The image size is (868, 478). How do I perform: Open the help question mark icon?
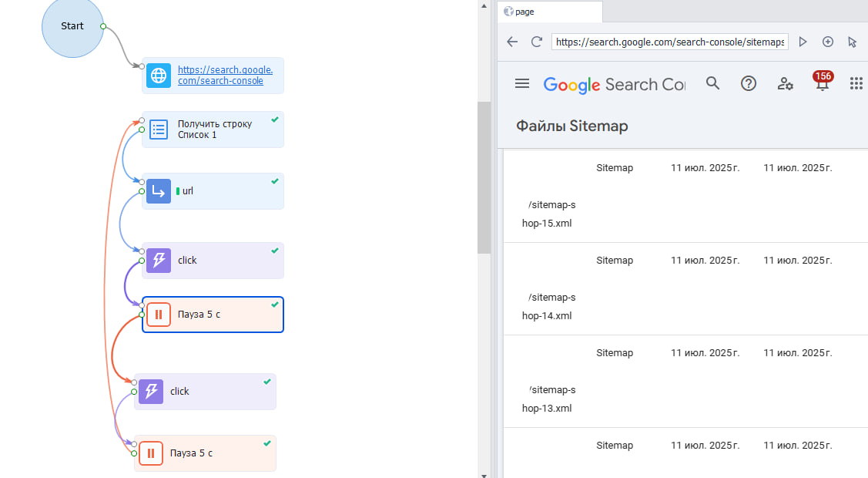(749, 83)
